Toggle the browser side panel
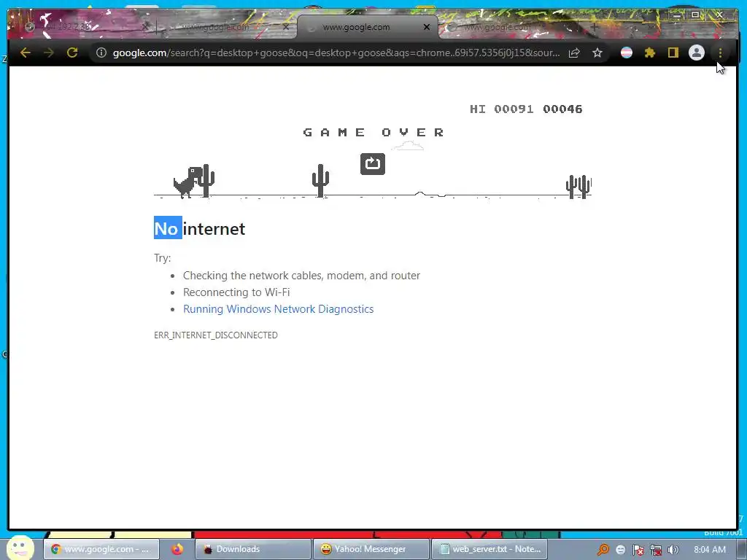Screen dimensions: 747x560 click(x=673, y=52)
